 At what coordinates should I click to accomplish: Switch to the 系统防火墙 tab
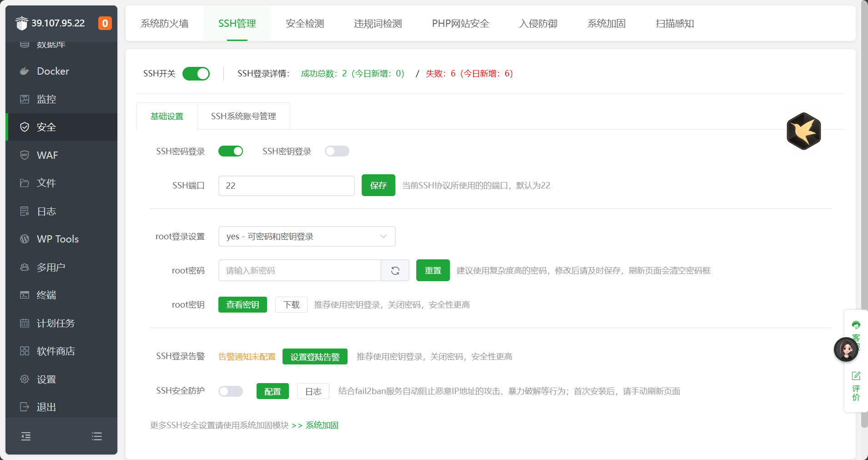point(164,24)
